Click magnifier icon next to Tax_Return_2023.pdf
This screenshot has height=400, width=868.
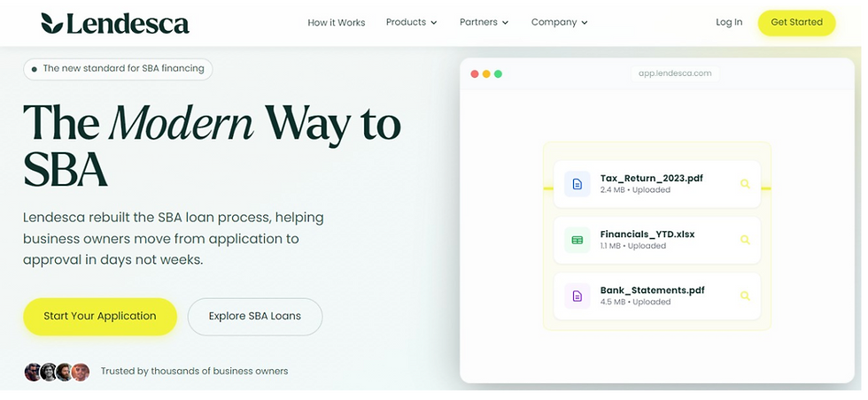point(745,184)
